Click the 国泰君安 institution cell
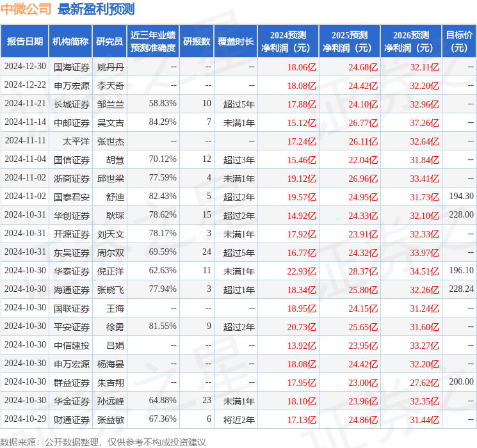The height and width of the screenshot is (448, 477). tap(72, 197)
